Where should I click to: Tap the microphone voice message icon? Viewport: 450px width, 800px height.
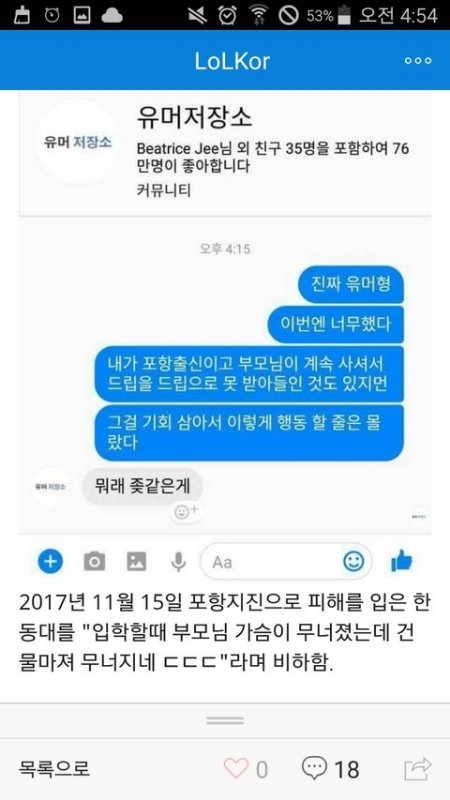(178, 562)
